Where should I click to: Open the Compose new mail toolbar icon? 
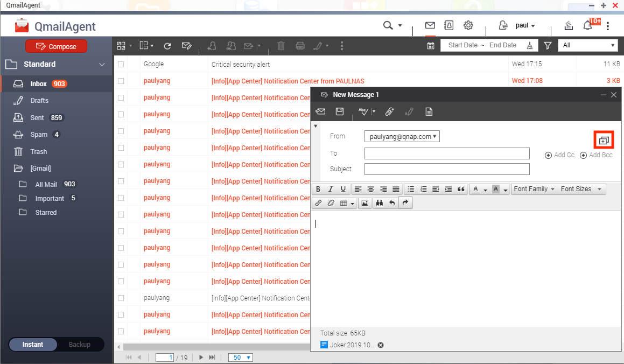coord(187,46)
